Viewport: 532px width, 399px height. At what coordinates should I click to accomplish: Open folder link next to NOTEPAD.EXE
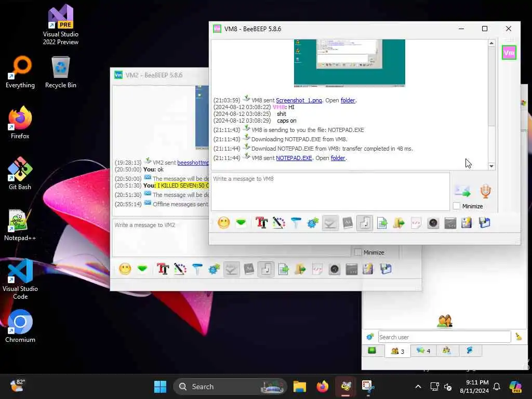[x=338, y=158]
